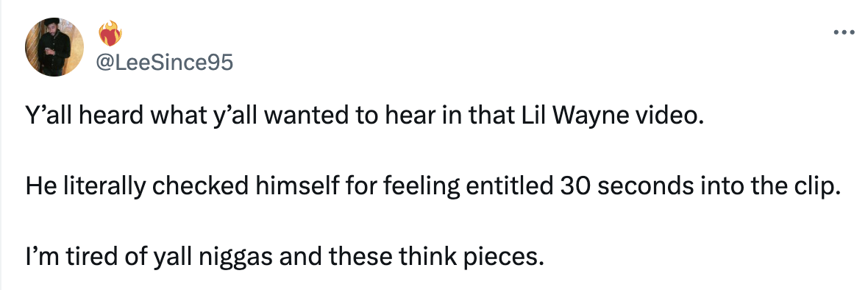Click the first sentence about Lil Wayne video
868x290 pixels.
[364, 117]
